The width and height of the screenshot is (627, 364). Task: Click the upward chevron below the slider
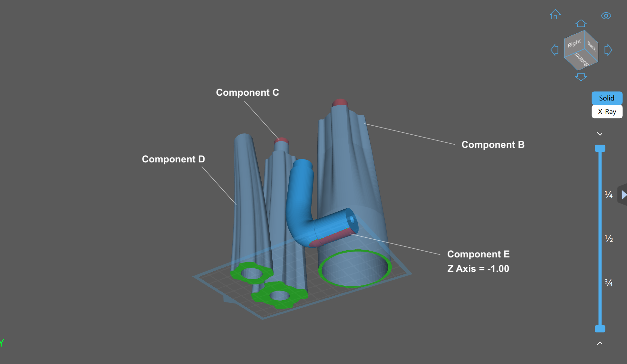tap(599, 343)
